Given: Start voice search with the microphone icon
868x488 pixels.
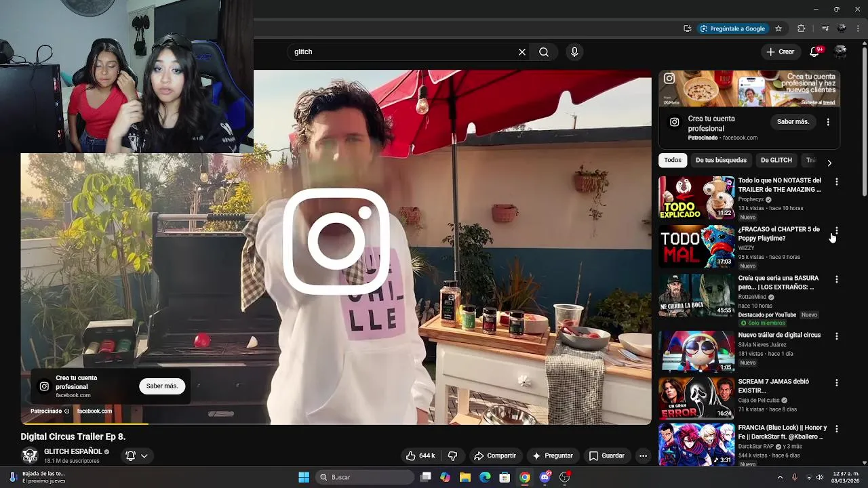Looking at the screenshot, I should tap(574, 52).
